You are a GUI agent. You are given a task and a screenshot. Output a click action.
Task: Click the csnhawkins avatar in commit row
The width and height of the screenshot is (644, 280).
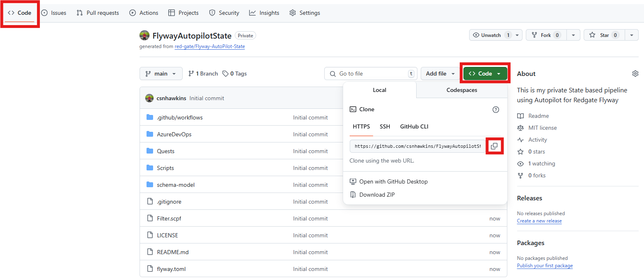pos(149,98)
